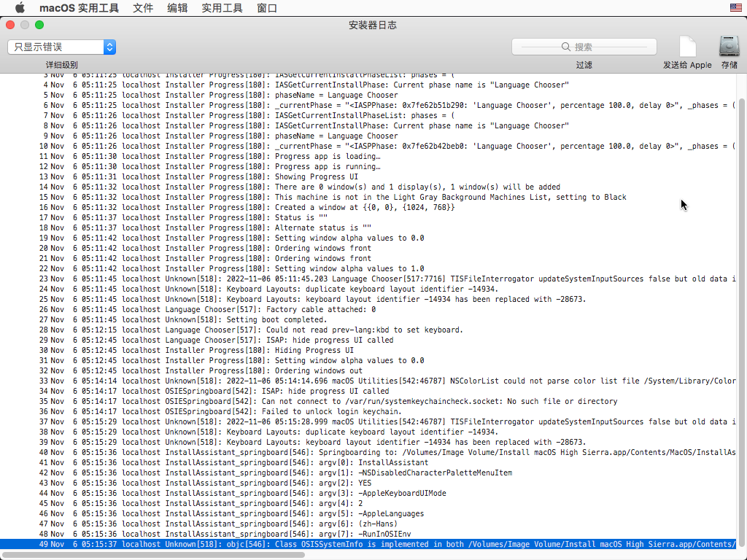Open the Apple menu
Viewport: 747px width, 560px height.
pos(20,7)
